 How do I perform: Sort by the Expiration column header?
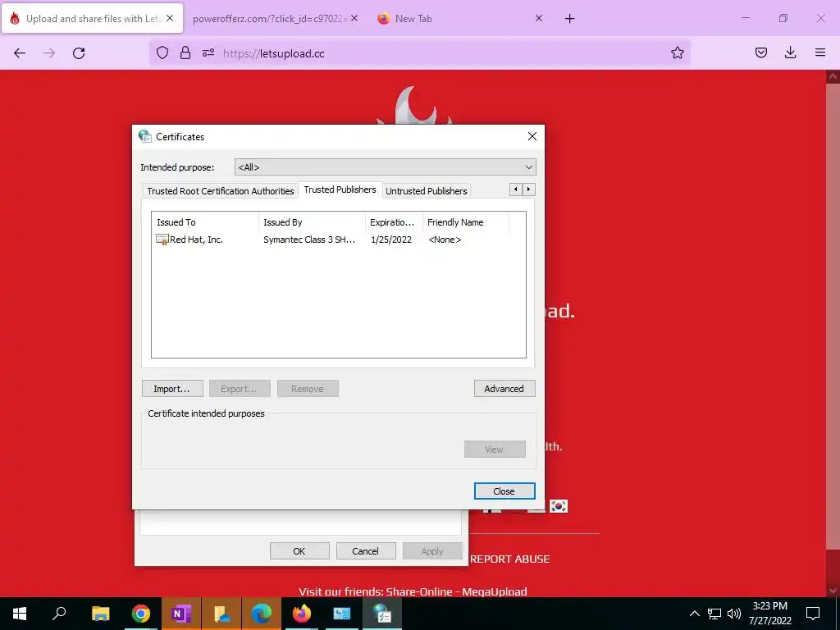(x=394, y=222)
